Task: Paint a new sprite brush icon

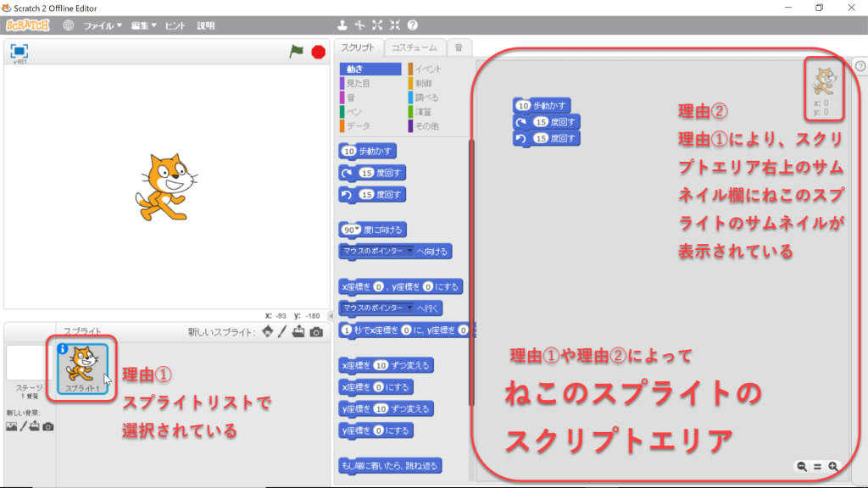Action: point(282,331)
